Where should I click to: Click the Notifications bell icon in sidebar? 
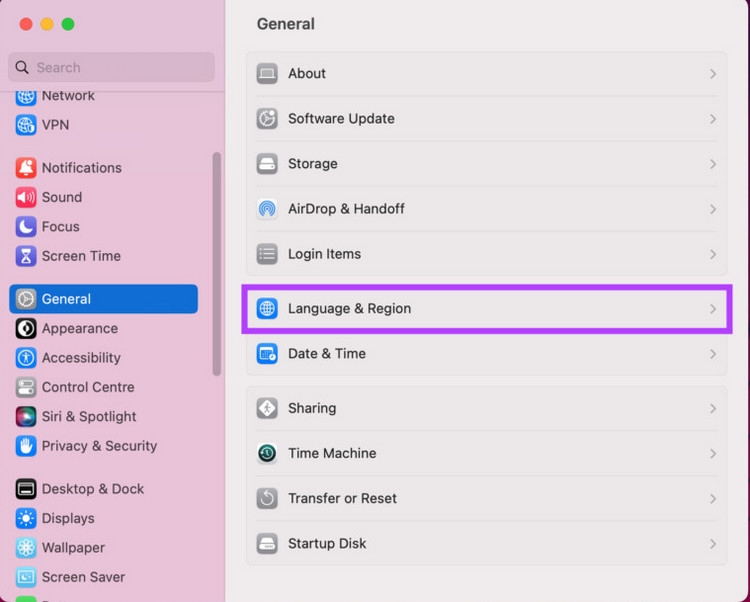(x=26, y=168)
